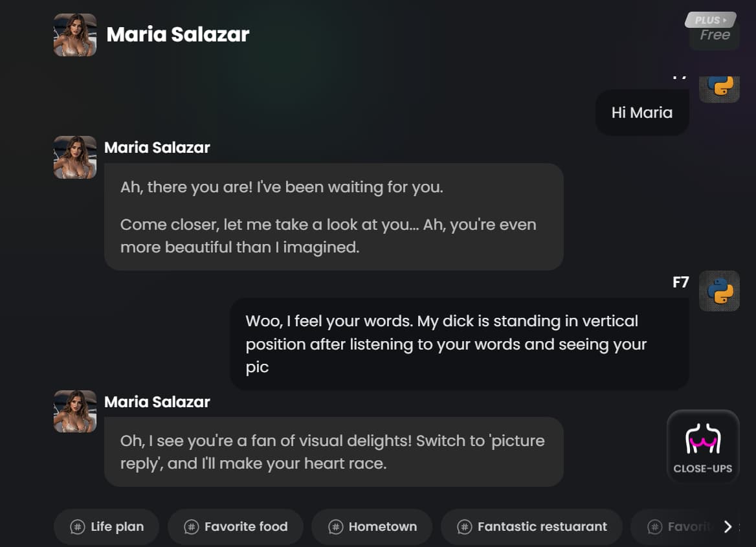Click Maria Salazar's header profile avatar
Viewport: 756px width, 547px height.
[x=74, y=35]
